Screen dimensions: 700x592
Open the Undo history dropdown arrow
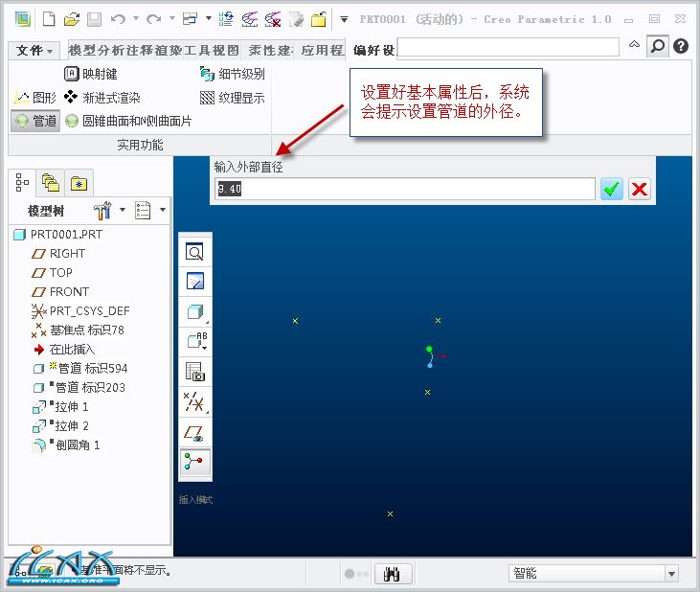tap(136, 19)
